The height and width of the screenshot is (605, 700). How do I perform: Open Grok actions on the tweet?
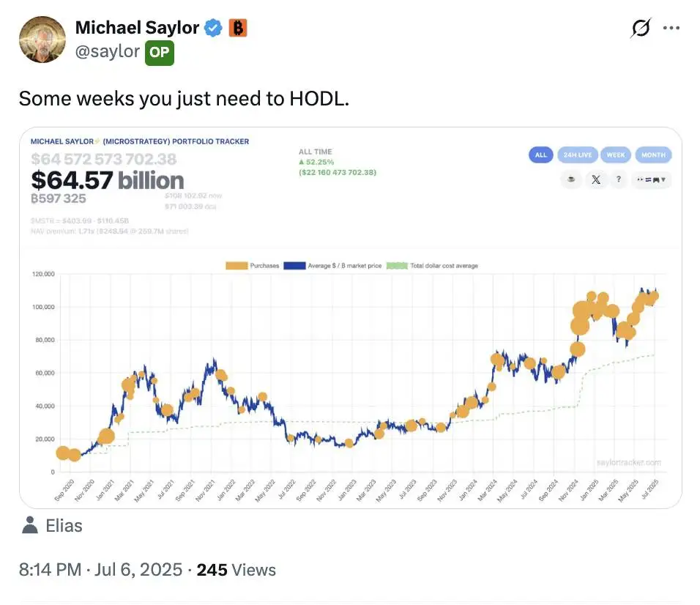tap(638, 28)
